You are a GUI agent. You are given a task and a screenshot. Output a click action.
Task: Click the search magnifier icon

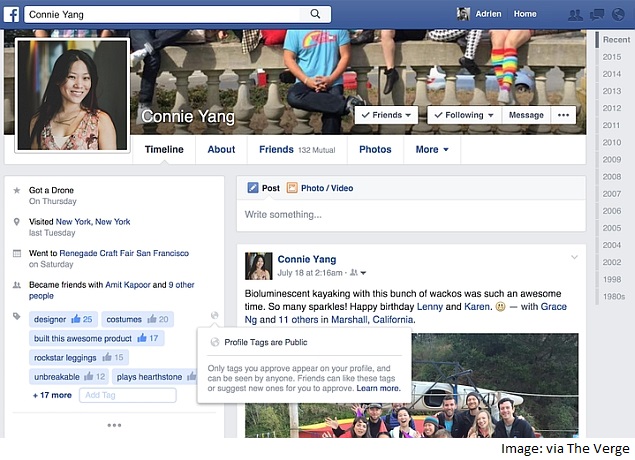pyautogui.click(x=315, y=14)
